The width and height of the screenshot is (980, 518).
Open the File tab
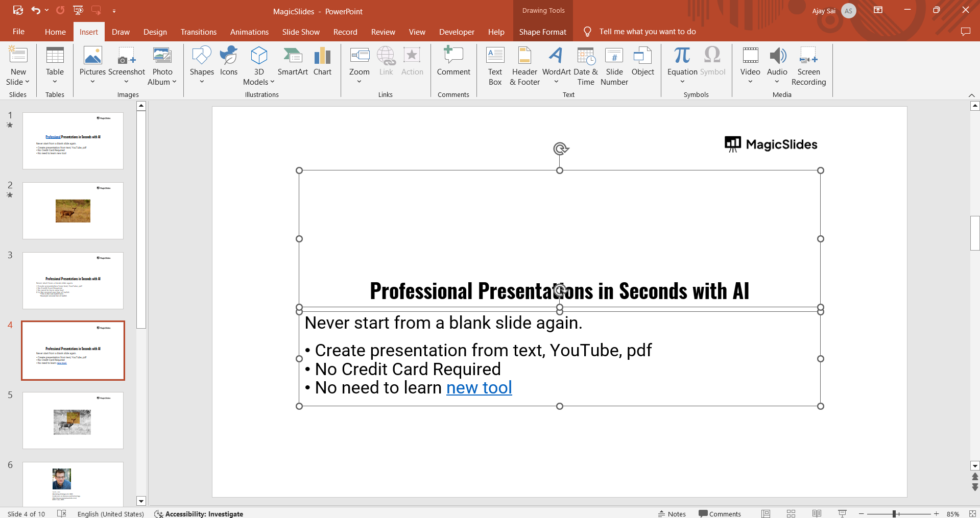pyautogui.click(x=18, y=32)
